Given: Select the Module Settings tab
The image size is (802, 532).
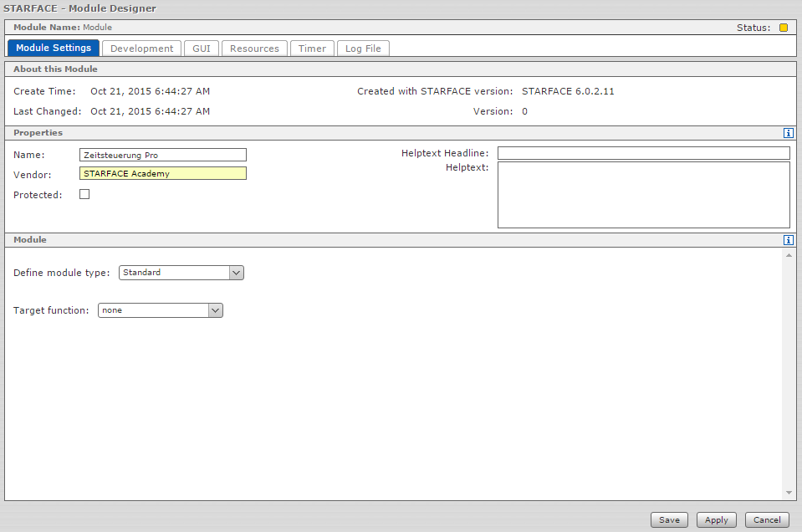Looking at the screenshot, I should (54, 49).
